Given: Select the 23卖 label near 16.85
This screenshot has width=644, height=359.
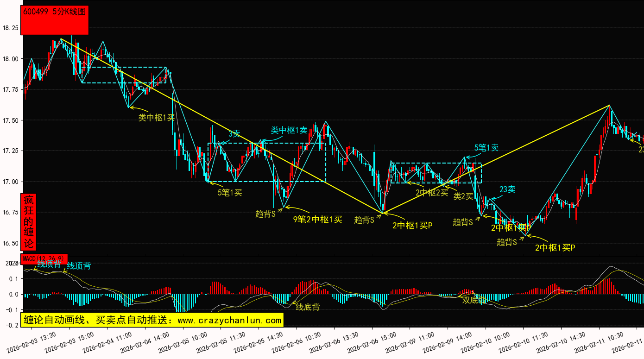Looking at the screenshot, I should click(x=507, y=189).
